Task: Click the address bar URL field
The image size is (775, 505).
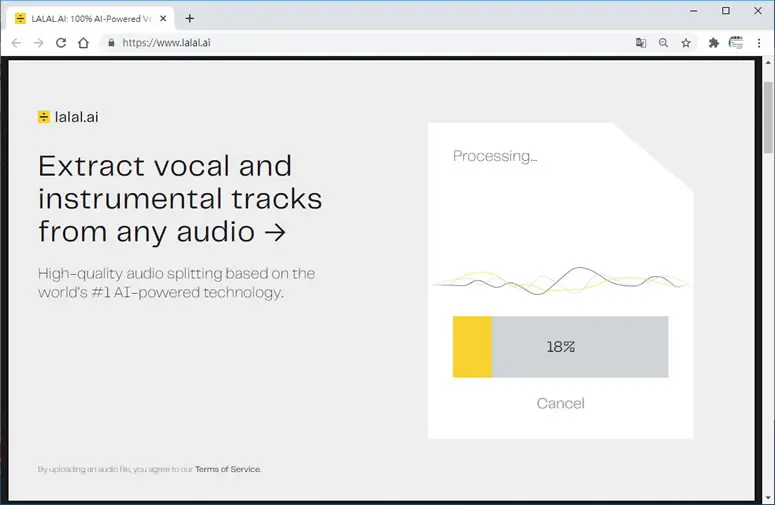Action: (x=366, y=43)
